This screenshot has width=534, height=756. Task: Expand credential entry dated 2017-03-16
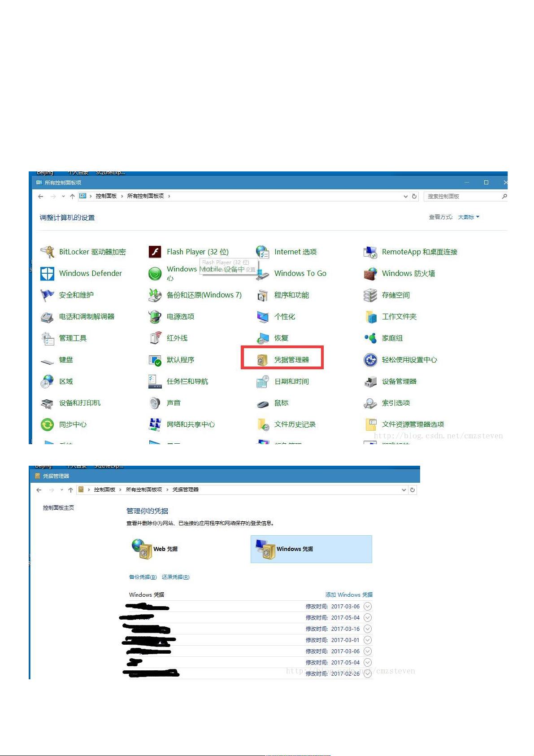point(368,629)
